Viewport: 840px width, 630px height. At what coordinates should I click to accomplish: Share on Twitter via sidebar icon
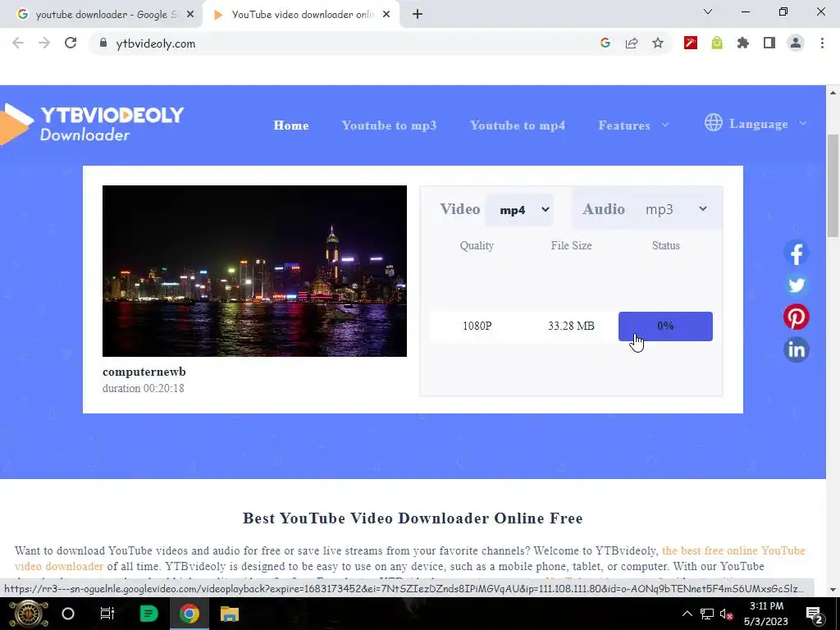(796, 285)
